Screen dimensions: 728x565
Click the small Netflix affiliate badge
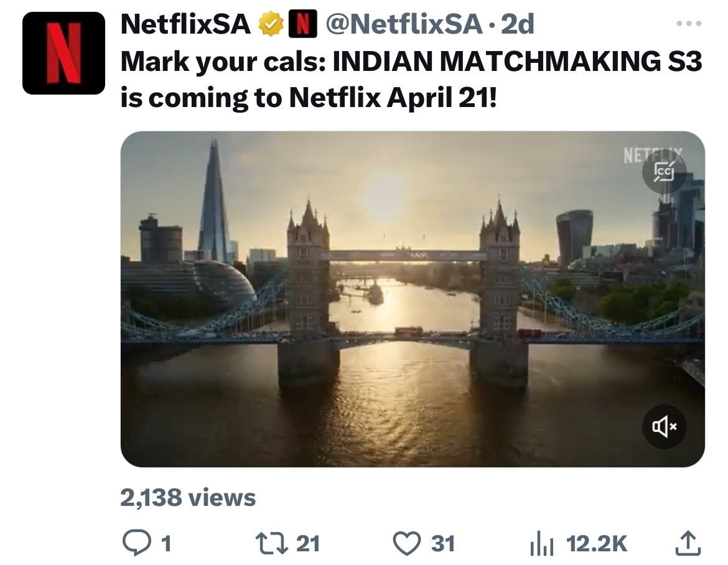point(301,25)
